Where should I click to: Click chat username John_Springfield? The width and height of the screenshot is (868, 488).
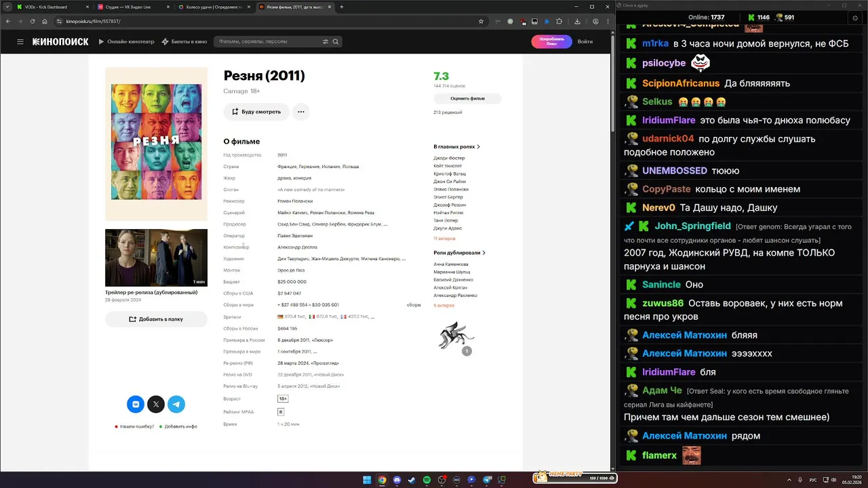click(x=692, y=226)
